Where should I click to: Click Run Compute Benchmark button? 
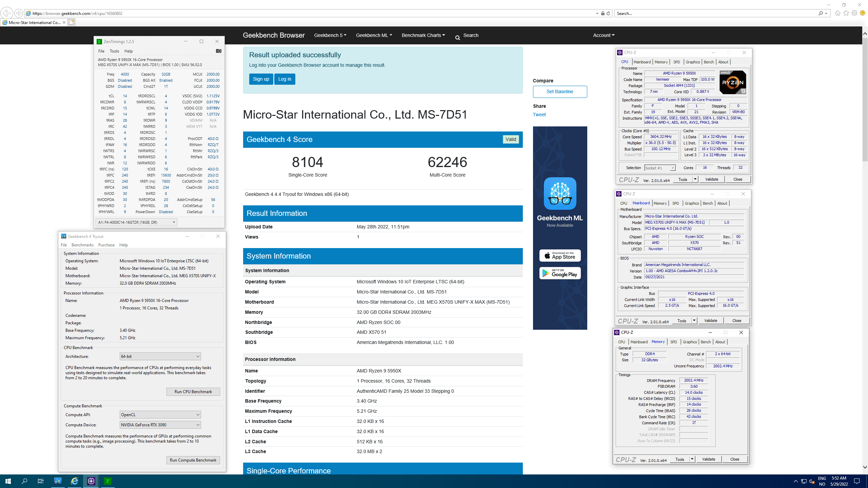(193, 460)
